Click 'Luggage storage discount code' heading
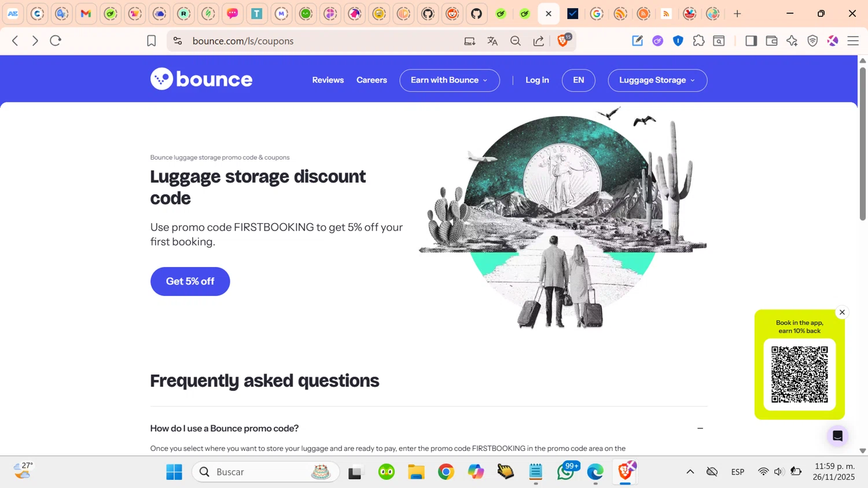 [x=258, y=187]
